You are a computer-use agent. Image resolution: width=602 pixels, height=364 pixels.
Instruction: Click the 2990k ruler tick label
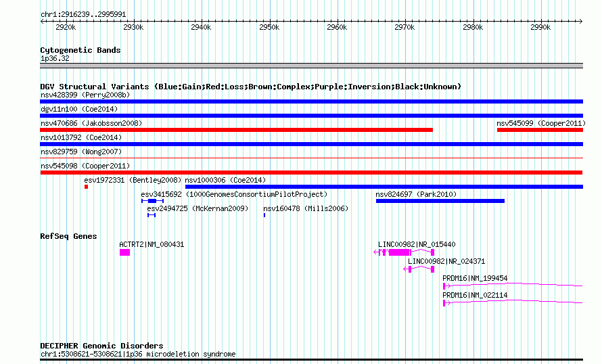(540, 27)
